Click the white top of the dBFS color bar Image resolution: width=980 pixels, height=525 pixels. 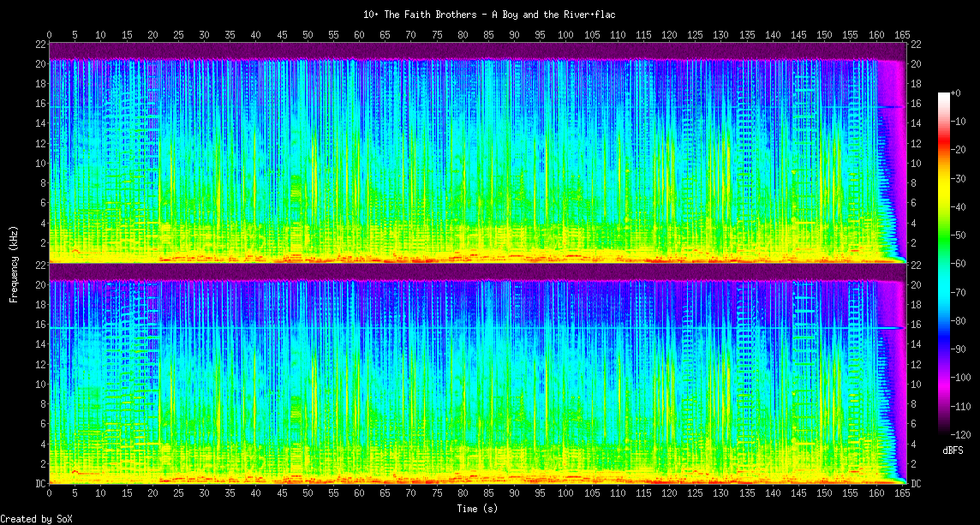coord(944,94)
